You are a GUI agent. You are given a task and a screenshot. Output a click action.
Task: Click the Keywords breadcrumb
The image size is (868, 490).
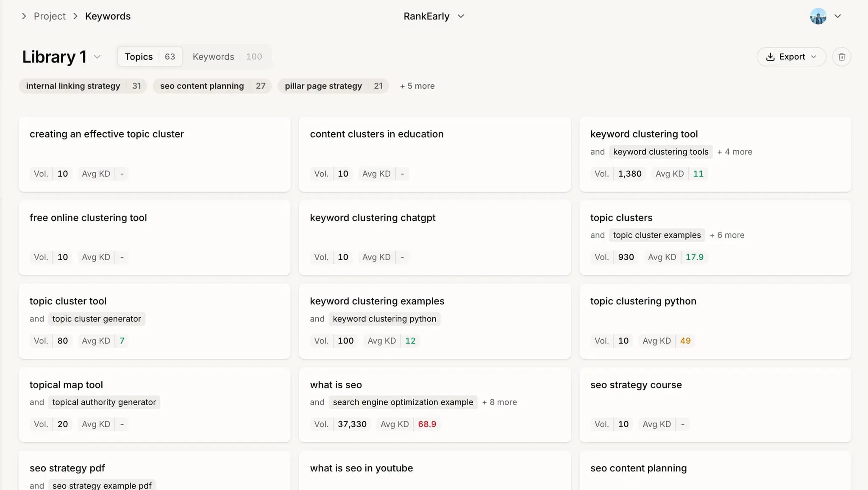click(108, 16)
